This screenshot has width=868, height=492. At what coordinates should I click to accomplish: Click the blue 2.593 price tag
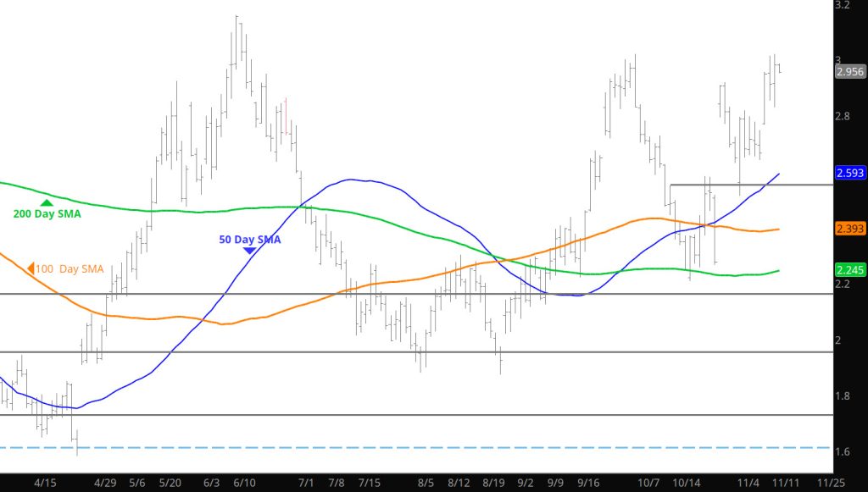point(849,173)
